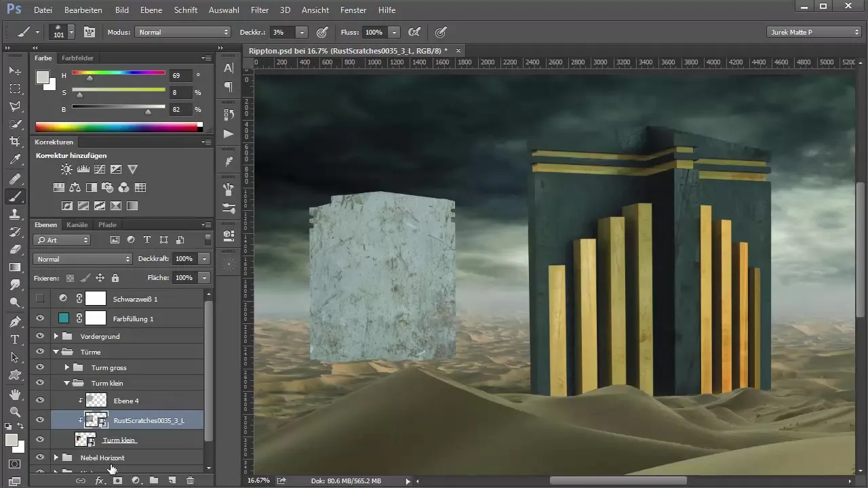
Task: Open the Ebene menu
Action: [x=151, y=10]
